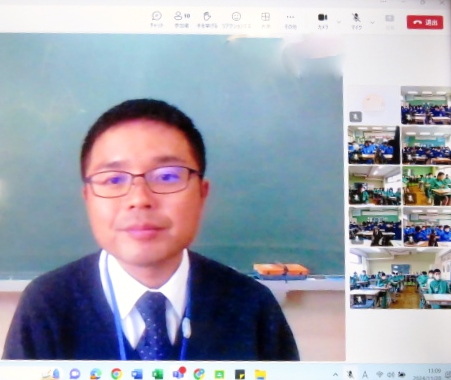Viewport: 451px width, 380px height.
Task: Launch Excel from the taskbar
Action: [157, 374]
